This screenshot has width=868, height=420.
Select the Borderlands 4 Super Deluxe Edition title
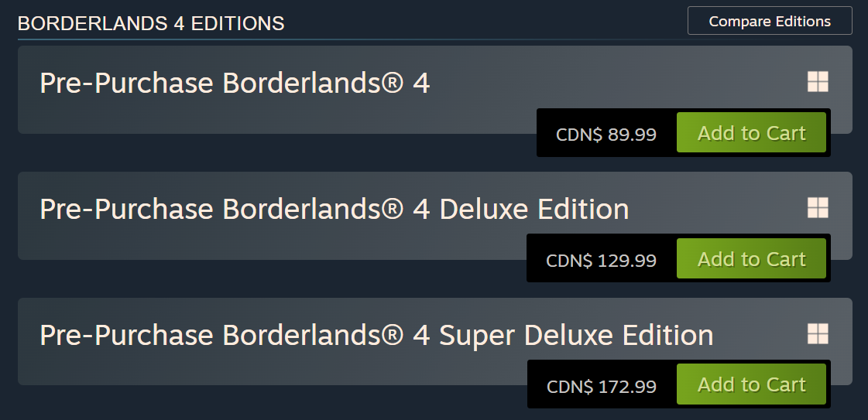point(376,336)
